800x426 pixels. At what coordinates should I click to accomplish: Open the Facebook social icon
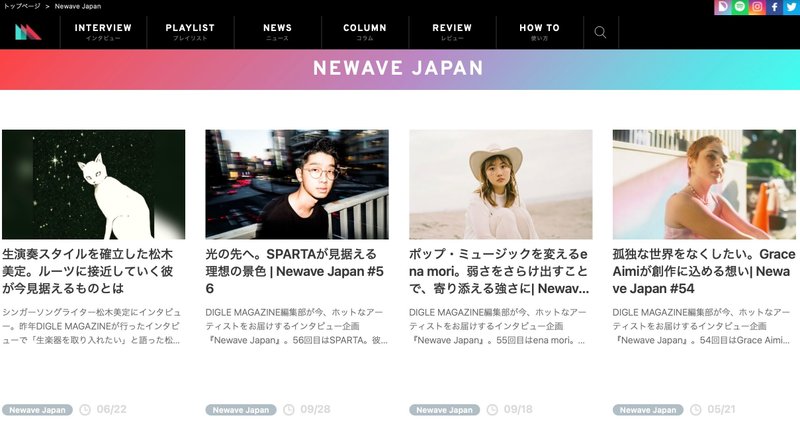coord(774,7)
